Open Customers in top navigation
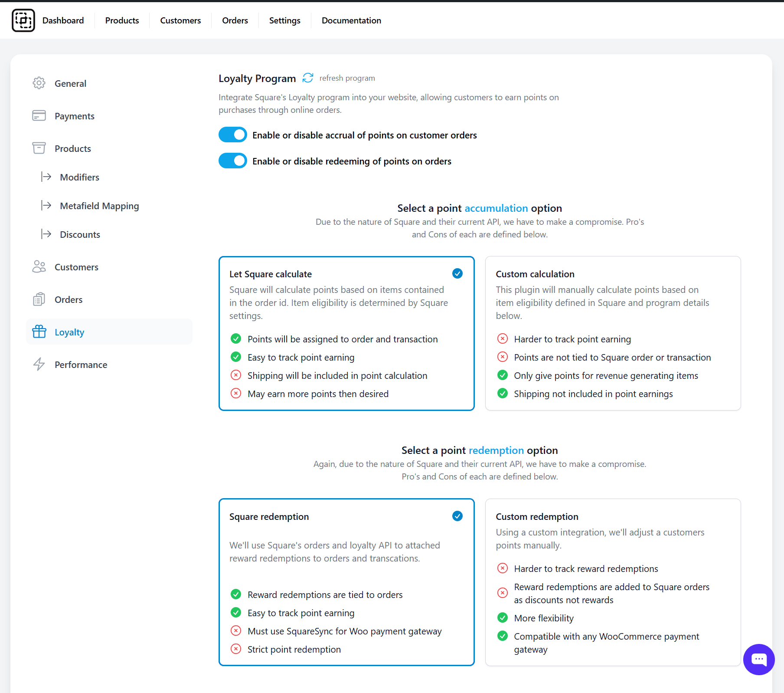 180,20
